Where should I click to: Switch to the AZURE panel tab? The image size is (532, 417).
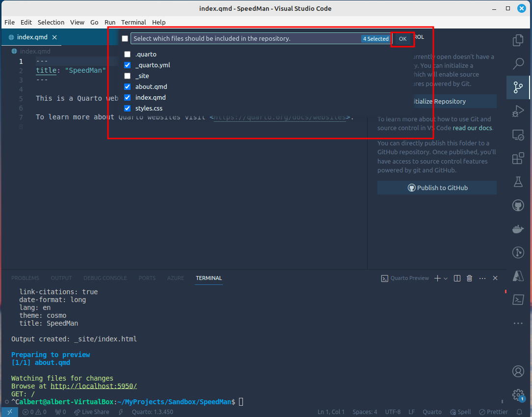click(175, 278)
